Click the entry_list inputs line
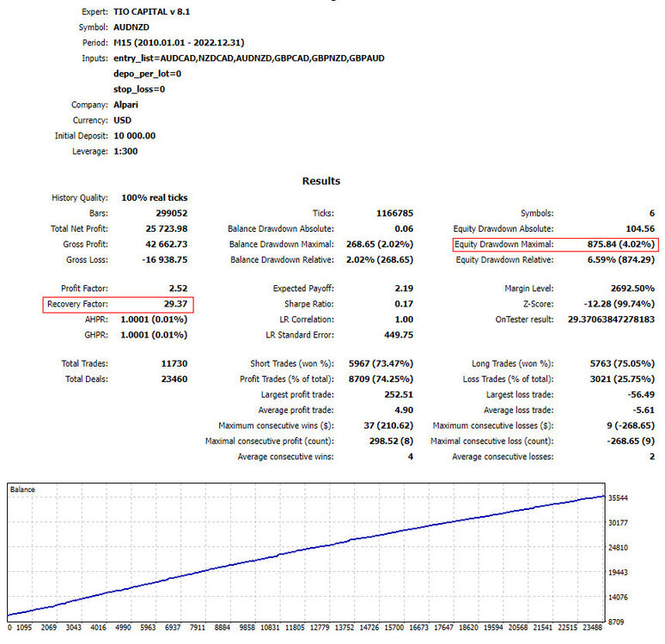Viewport: 665px width, 644px height. pos(248,58)
